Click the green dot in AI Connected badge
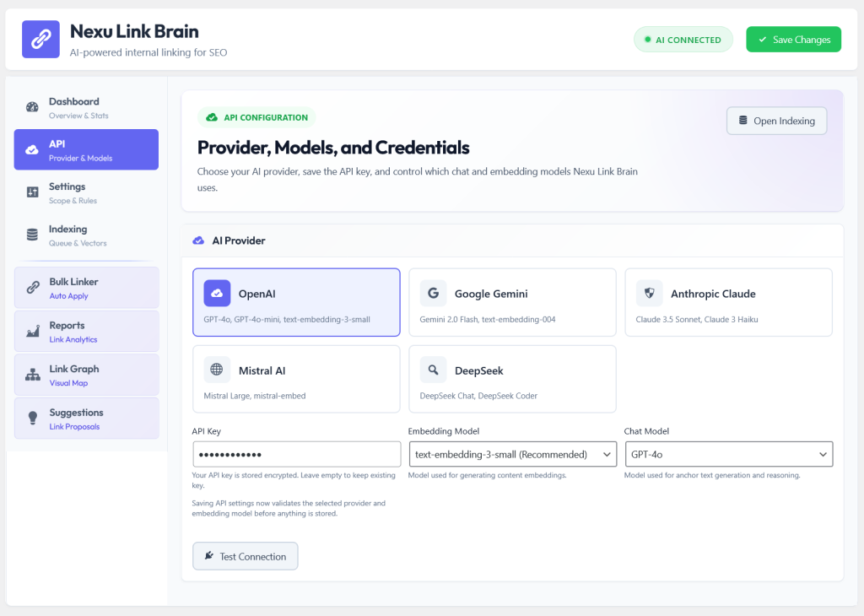 point(648,40)
